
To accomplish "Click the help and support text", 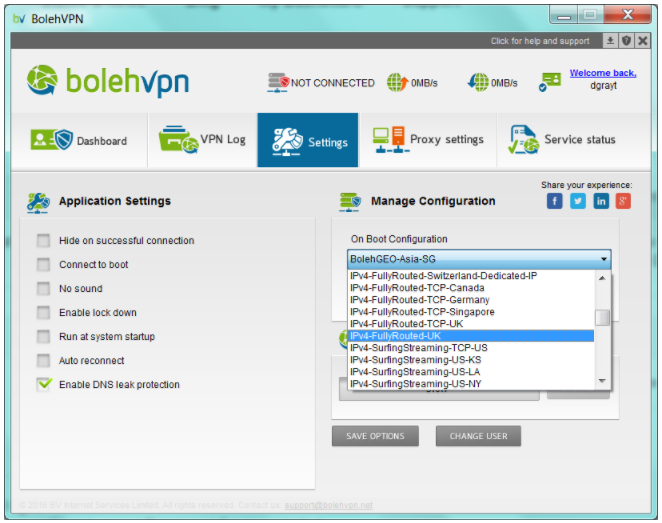I will click(540, 41).
